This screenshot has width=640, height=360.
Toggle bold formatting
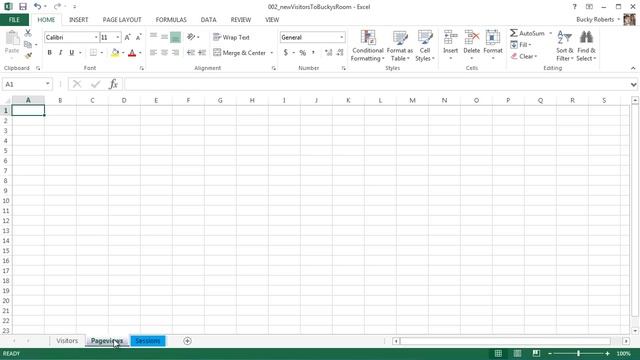(49, 53)
